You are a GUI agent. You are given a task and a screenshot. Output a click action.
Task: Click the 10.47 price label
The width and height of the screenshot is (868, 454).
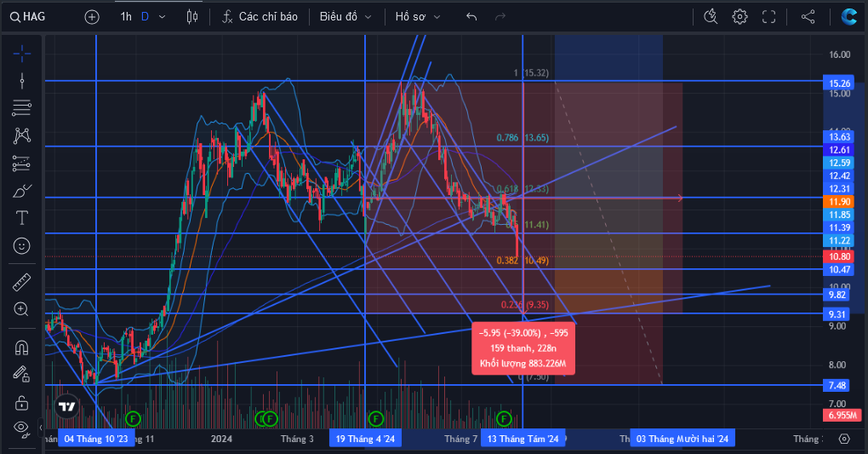pos(839,269)
